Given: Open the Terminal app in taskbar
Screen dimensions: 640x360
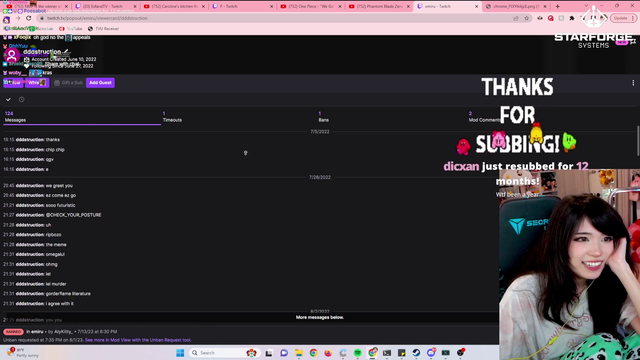Looking at the screenshot, I should click(x=387, y=353).
